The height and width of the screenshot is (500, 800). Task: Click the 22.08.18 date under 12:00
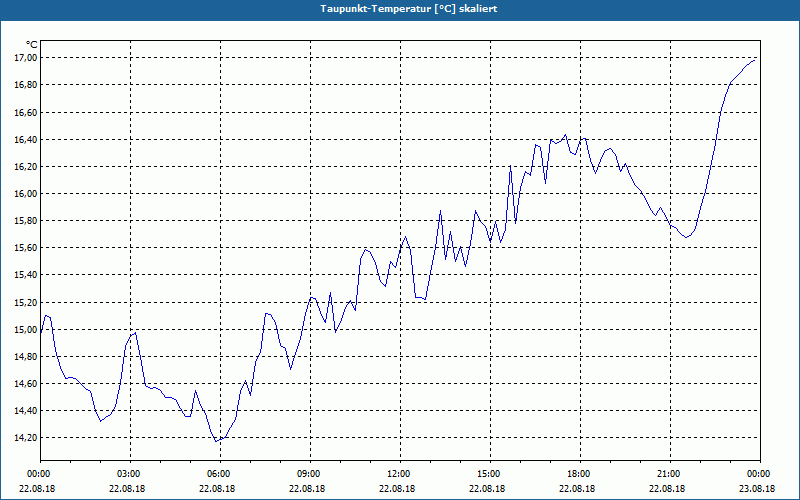(x=397, y=488)
